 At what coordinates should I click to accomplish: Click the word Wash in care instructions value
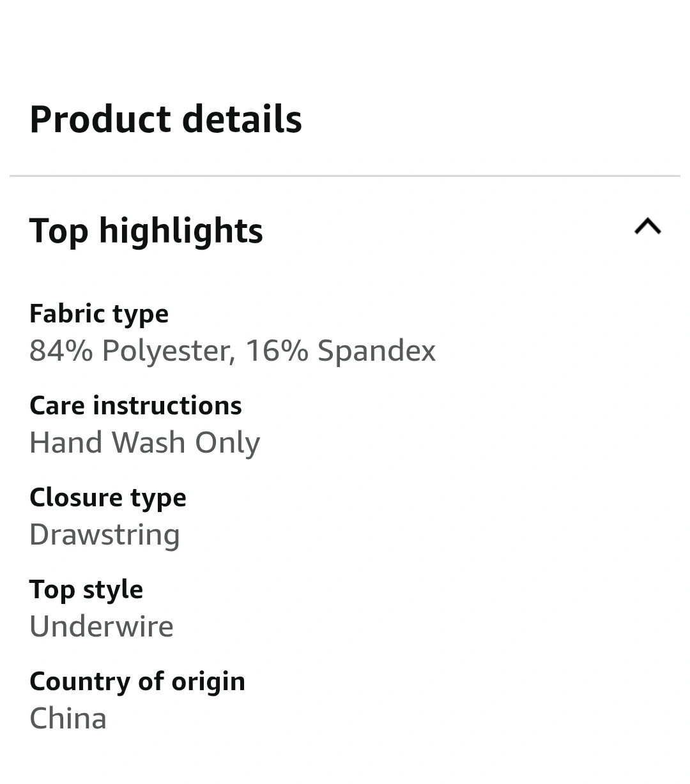click(x=148, y=442)
